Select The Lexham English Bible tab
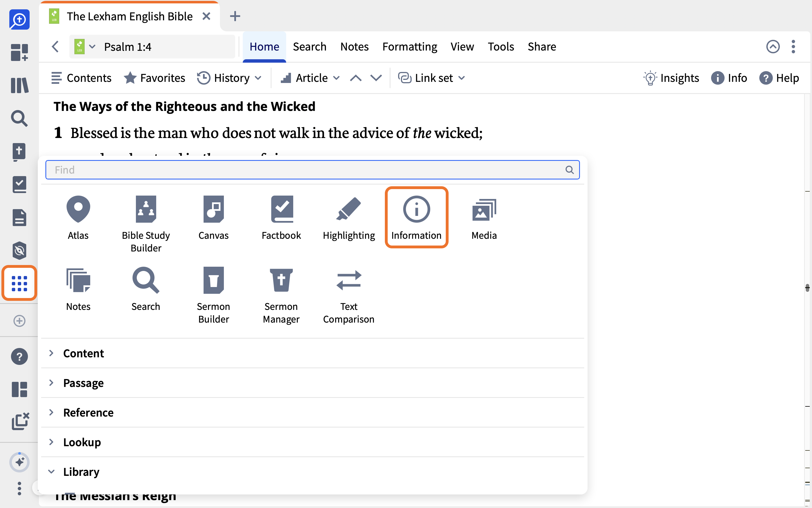This screenshot has width=812, height=508. tap(129, 16)
